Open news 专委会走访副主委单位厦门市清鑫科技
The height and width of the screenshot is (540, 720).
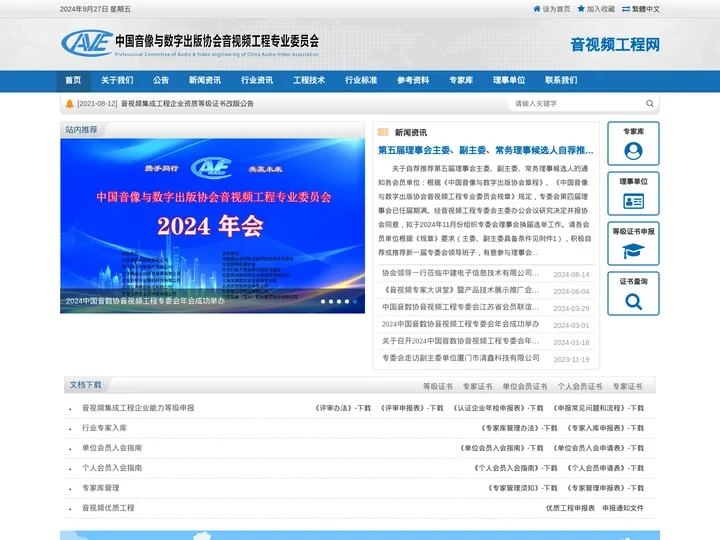(x=461, y=358)
